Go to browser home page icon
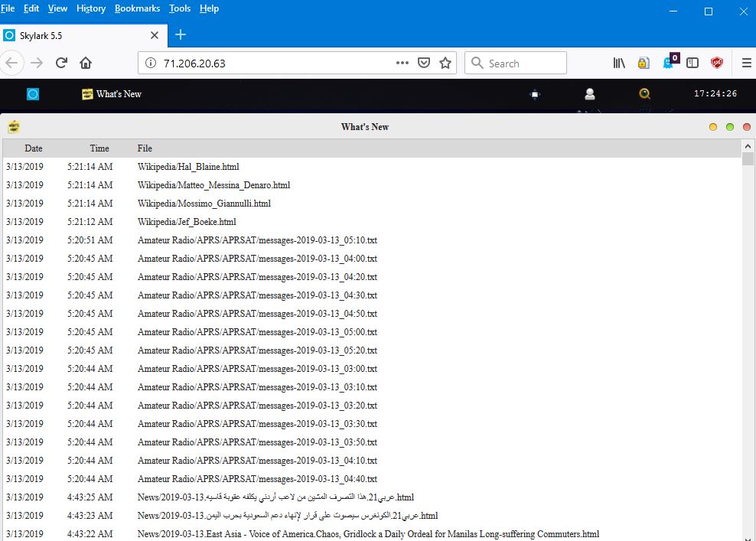 (x=86, y=64)
